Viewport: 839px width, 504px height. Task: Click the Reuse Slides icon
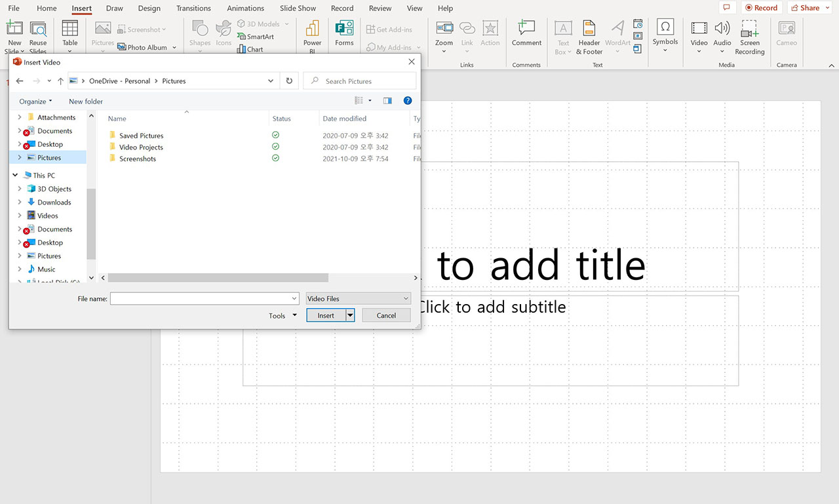(38, 29)
